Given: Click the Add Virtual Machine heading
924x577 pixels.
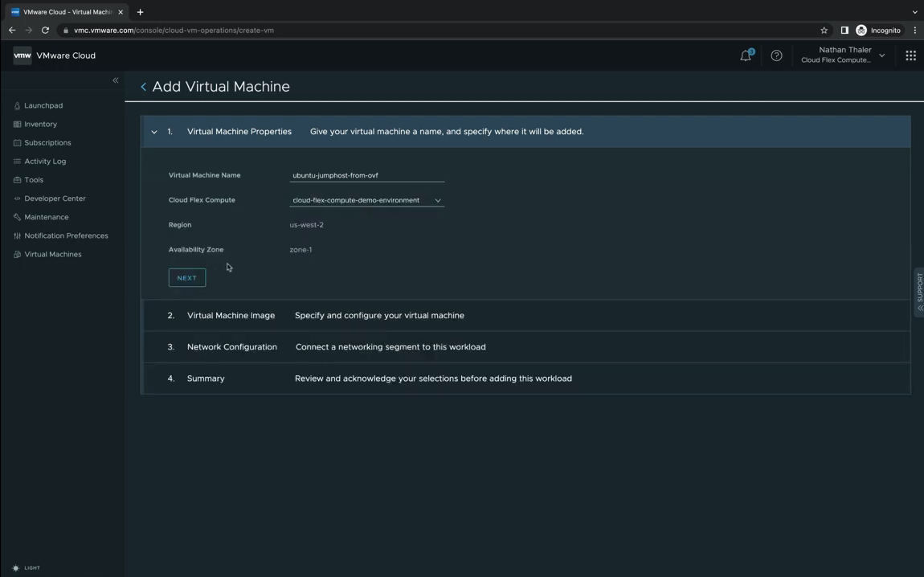Looking at the screenshot, I should (x=221, y=87).
